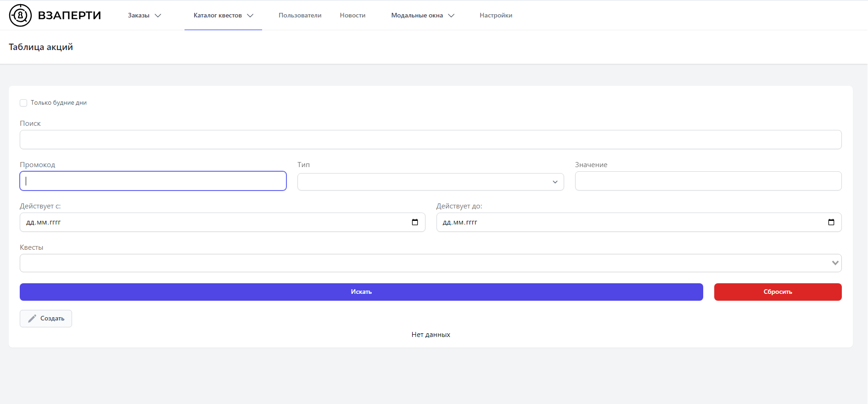Image resolution: width=868 pixels, height=404 pixels.
Task: Click the Квесты label
Action: [x=32, y=247]
